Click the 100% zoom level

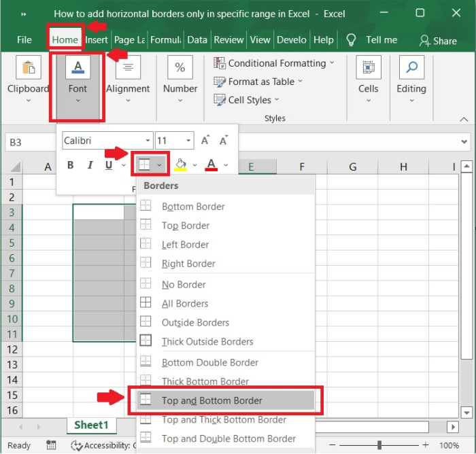point(449,445)
